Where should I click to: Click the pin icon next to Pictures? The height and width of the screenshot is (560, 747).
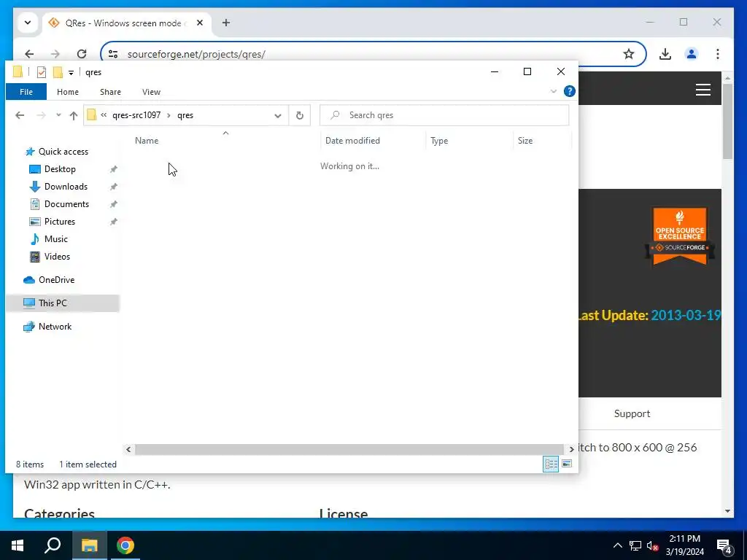coord(113,222)
